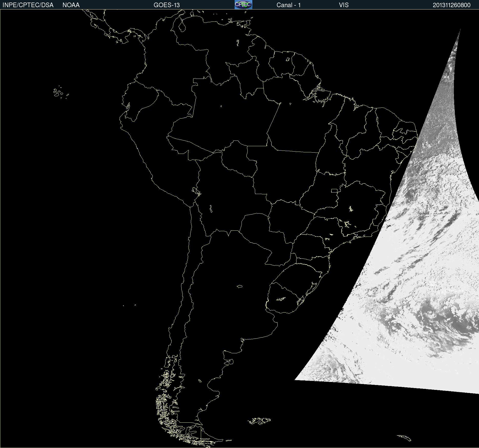Click the 201311260800 timestamp
This screenshot has height=448, width=479.
click(452, 5)
